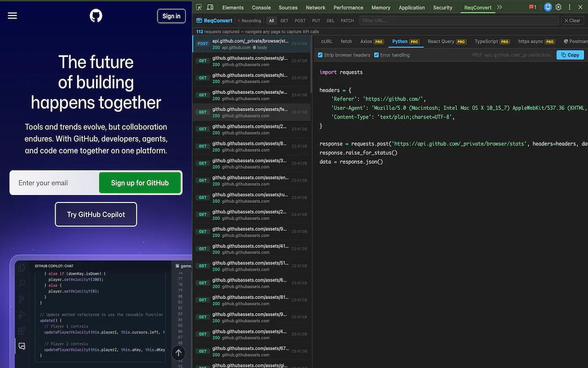The image size is (588, 368).
Task: Filter requests by GET method pill
Action: pos(284,21)
